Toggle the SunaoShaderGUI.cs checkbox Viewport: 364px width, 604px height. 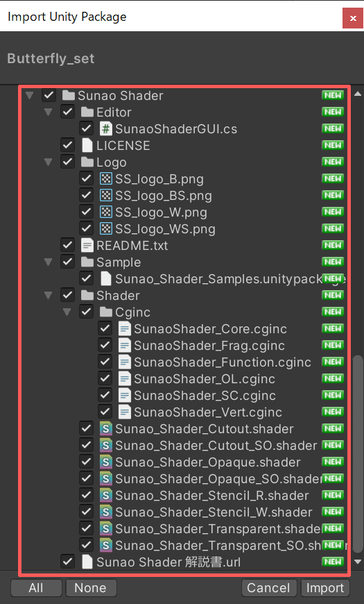tap(86, 128)
